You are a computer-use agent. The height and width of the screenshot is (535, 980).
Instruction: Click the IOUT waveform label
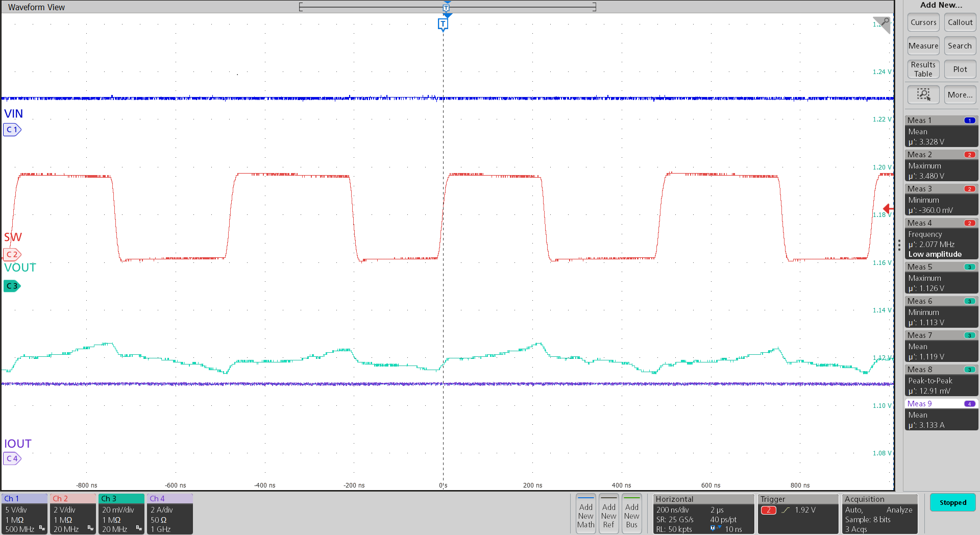click(18, 444)
